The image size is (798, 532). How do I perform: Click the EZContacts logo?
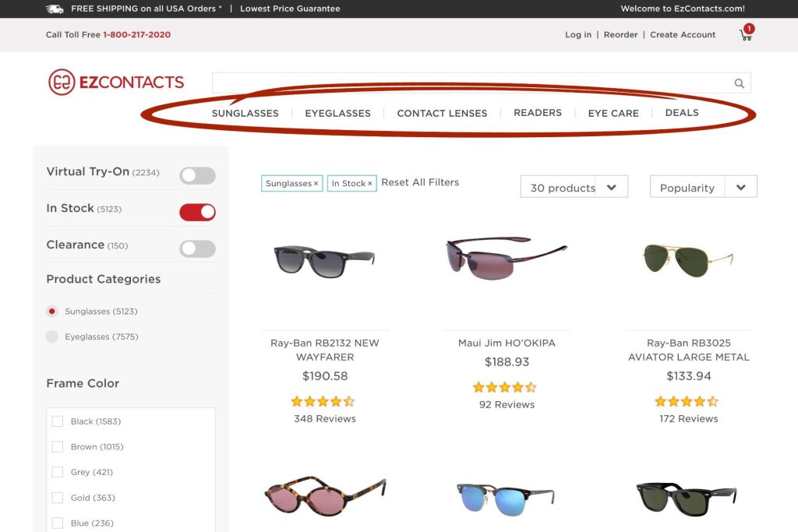tap(116, 82)
